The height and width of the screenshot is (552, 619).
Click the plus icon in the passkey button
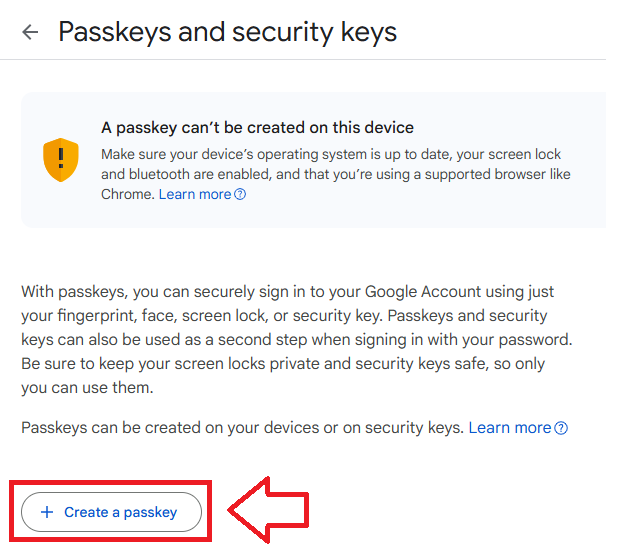coord(47,512)
